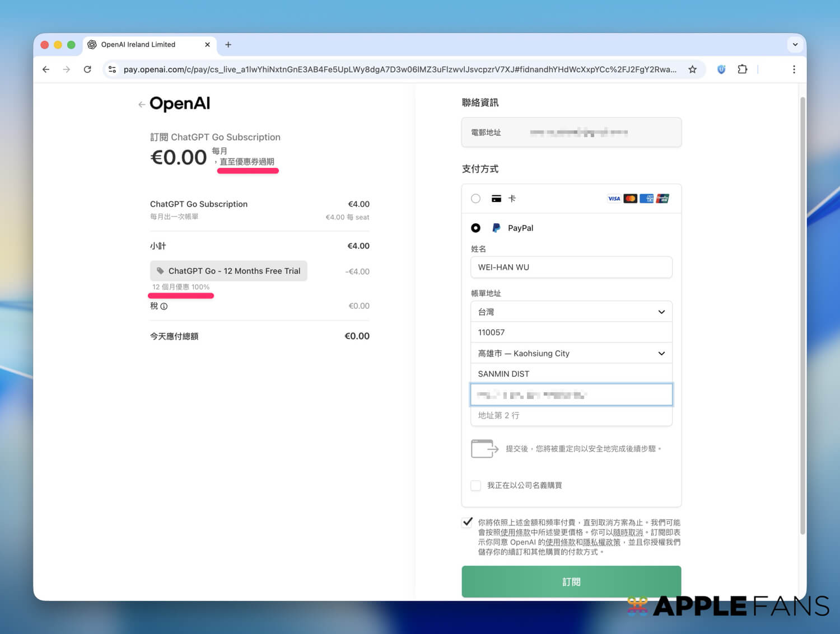Expand the tab search chevron button
Screen dimensions: 840x634
(x=795, y=45)
